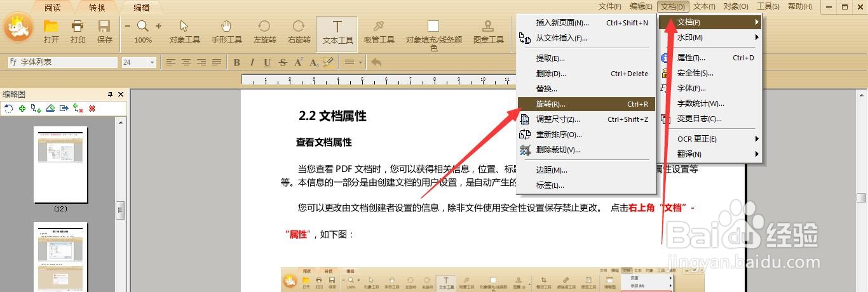Click the 打开 (Open) folder icon
868x292 pixels.
pyautogui.click(x=51, y=27)
